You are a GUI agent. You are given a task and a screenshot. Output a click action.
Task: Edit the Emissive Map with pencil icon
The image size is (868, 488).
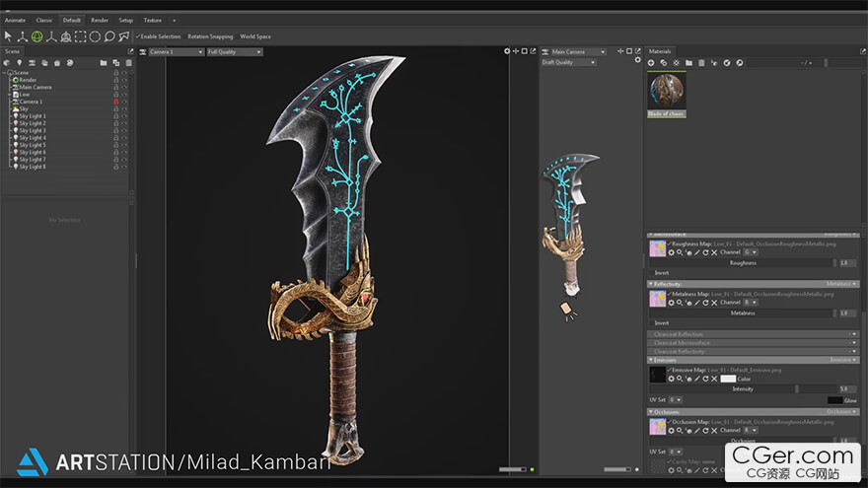click(x=697, y=379)
